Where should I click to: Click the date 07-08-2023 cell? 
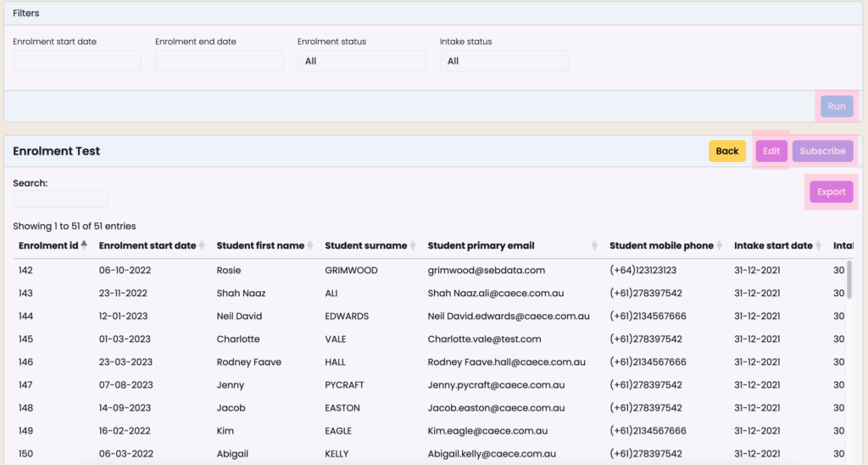pyautogui.click(x=126, y=384)
